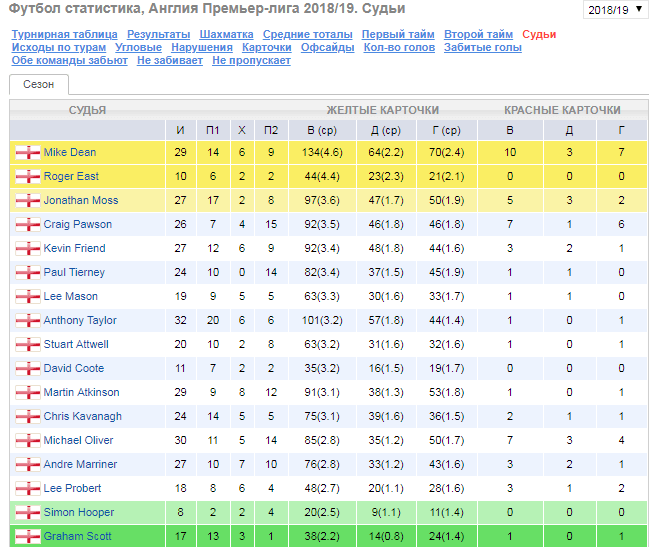The image size is (654, 547).
Task: Click England flag next to Roger East
Action: pos(28,177)
